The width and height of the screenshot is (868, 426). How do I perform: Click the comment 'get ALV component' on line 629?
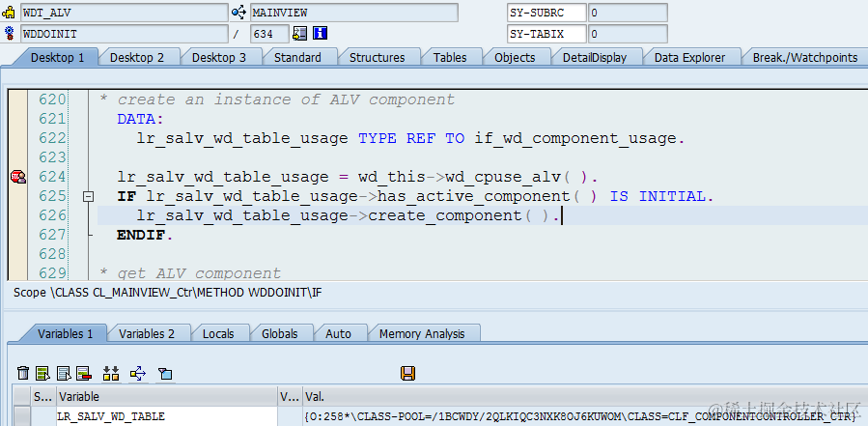(199, 273)
